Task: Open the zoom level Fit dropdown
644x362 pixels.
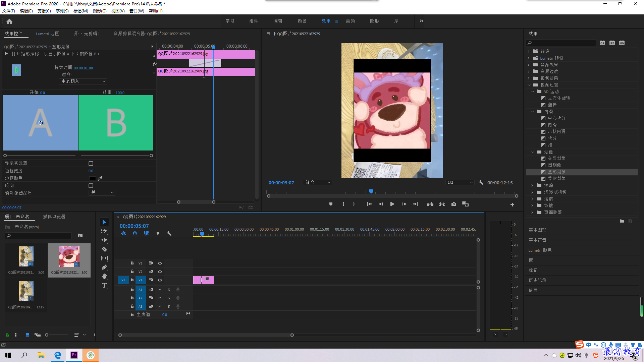Action: 317,183
